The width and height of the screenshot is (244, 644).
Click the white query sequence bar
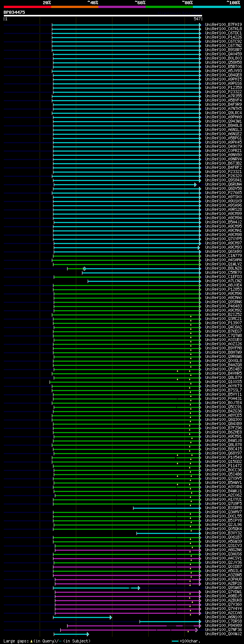(103, 16)
